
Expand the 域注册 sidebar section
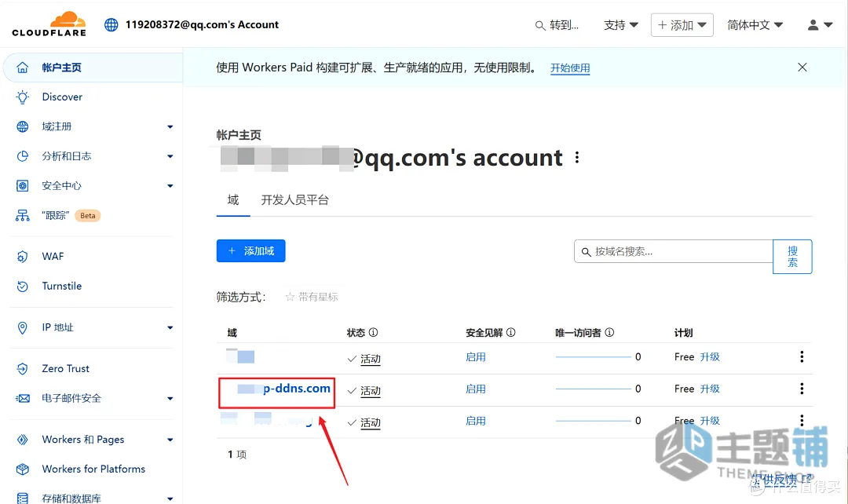[x=170, y=126]
